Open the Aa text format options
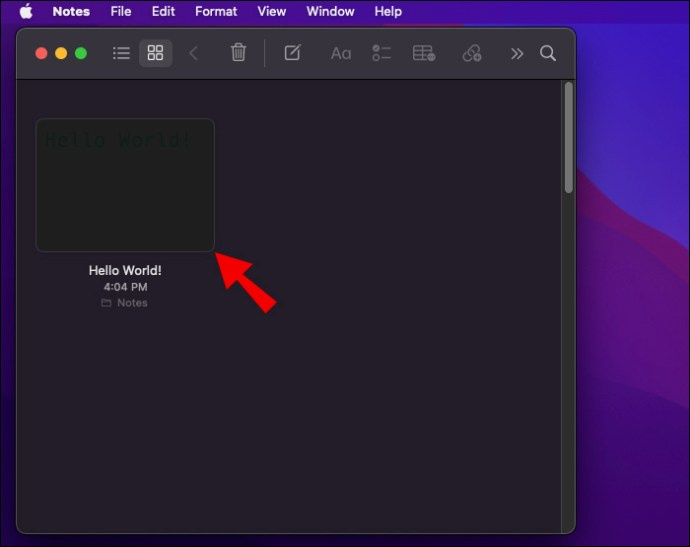Viewport: 690px width, 547px height. coord(341,54)
